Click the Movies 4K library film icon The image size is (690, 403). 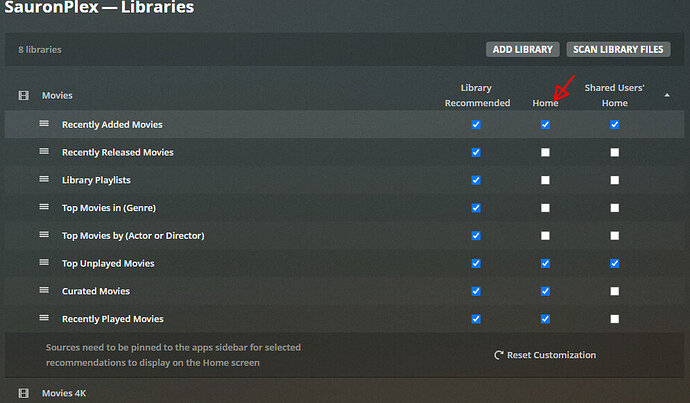pyautogui.click(x=23, y=393)
